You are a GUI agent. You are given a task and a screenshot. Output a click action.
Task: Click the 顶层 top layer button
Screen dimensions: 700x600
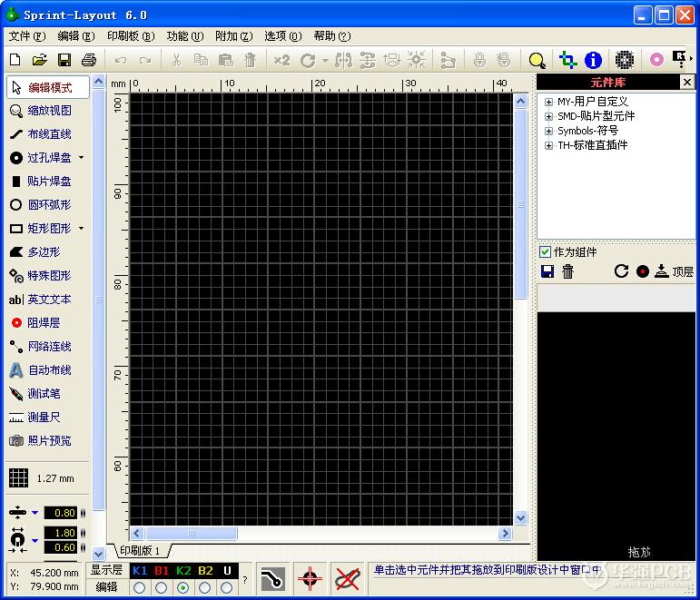tap(675, 271)
